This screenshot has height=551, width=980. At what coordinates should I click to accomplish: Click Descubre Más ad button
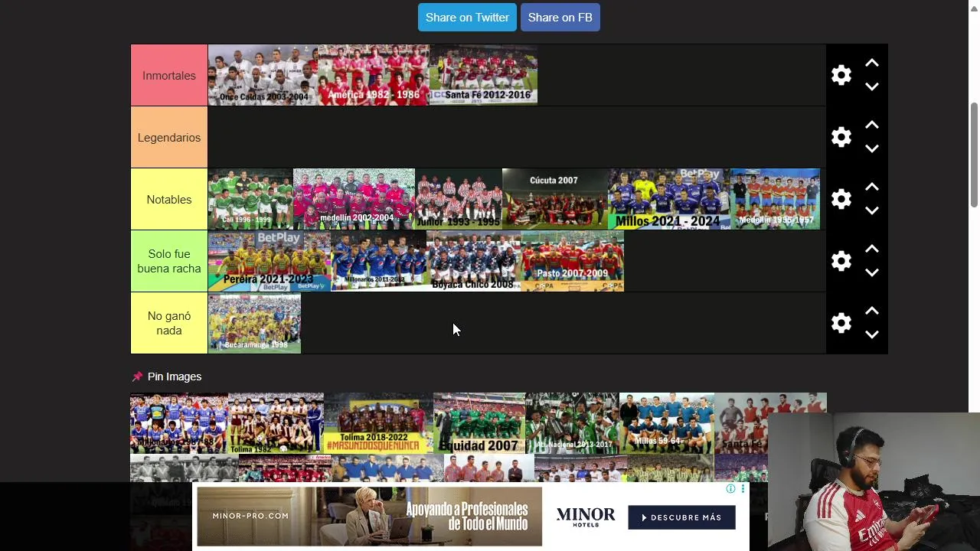pos(681,517)
